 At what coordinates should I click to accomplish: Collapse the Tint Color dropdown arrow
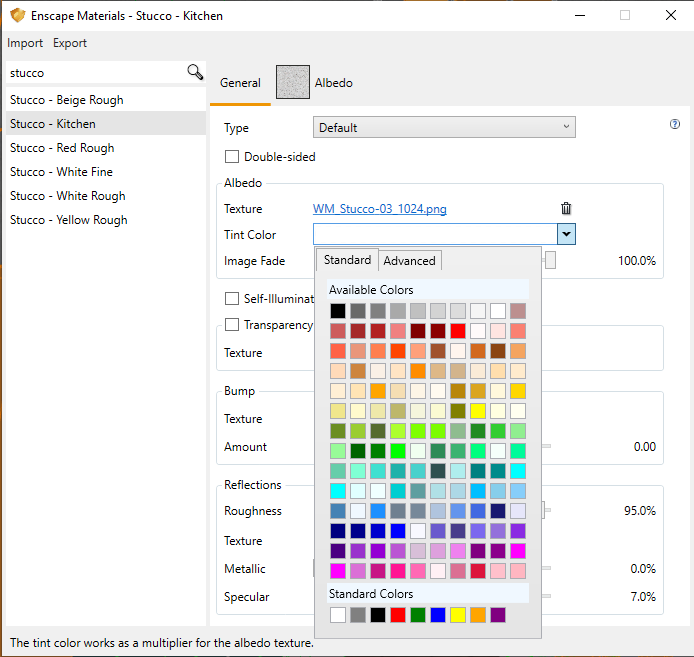[x=566, y=234]
